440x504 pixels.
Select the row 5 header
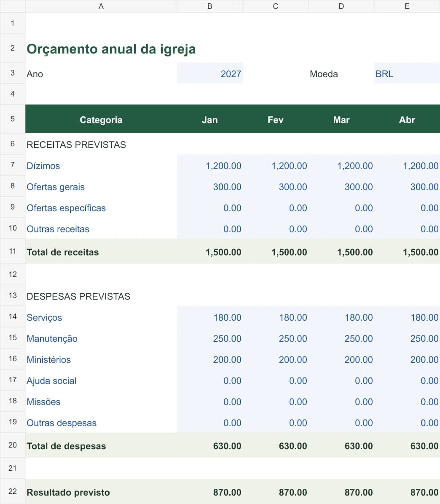point(13,119)
